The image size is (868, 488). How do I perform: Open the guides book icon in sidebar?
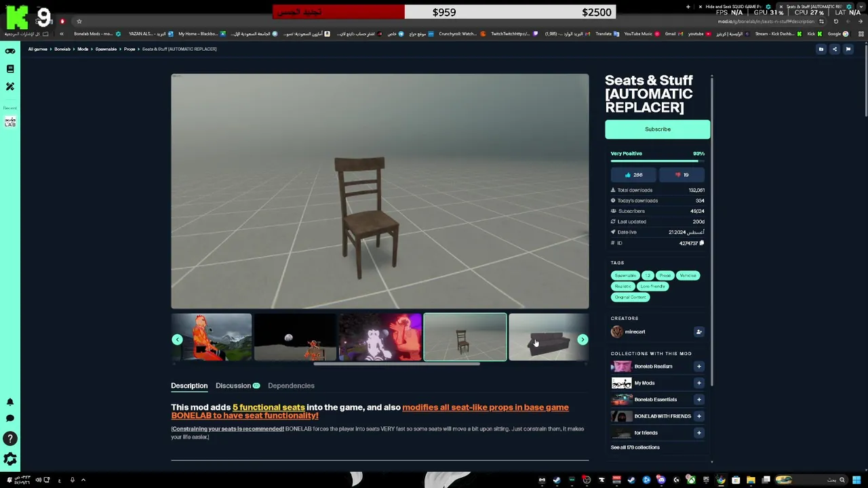click(10, 68)
